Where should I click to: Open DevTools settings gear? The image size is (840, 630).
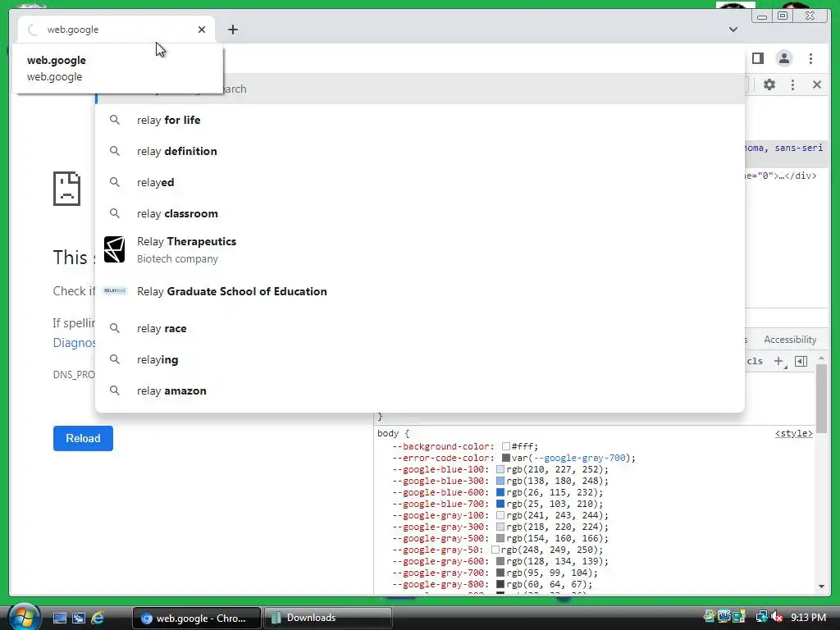pos(769,84)
